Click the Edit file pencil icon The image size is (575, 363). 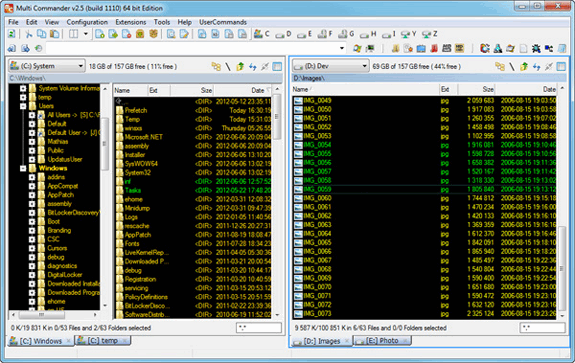(184, 34)
